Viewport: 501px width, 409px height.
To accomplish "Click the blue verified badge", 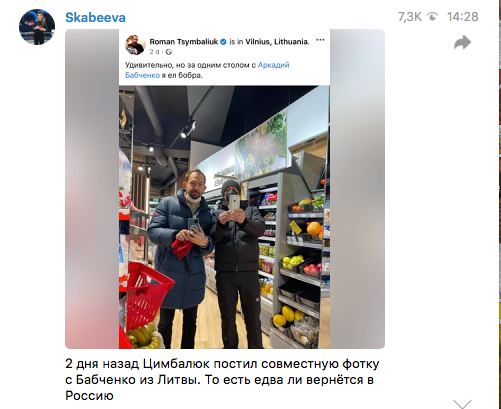I will click(x=224, y=42).
